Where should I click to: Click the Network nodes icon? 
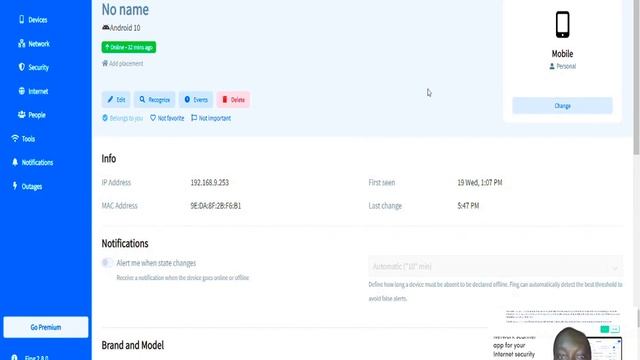point(22,43)
